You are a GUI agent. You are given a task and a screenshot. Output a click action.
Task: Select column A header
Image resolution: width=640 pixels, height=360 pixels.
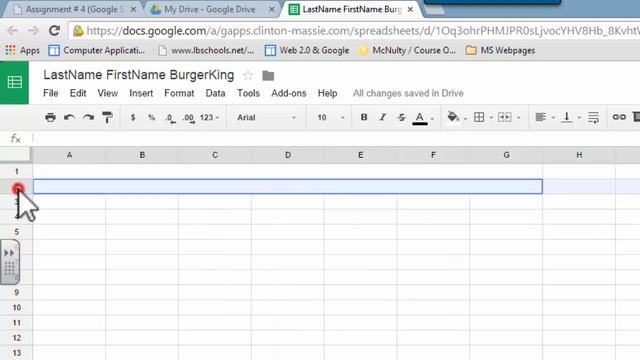point(69,155)
